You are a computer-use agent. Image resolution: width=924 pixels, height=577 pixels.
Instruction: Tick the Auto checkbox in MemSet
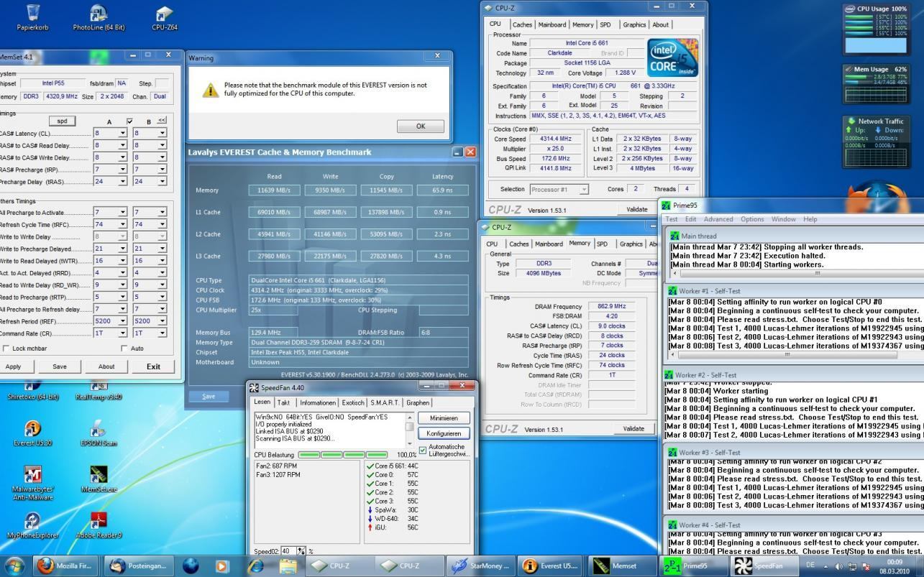124,348
